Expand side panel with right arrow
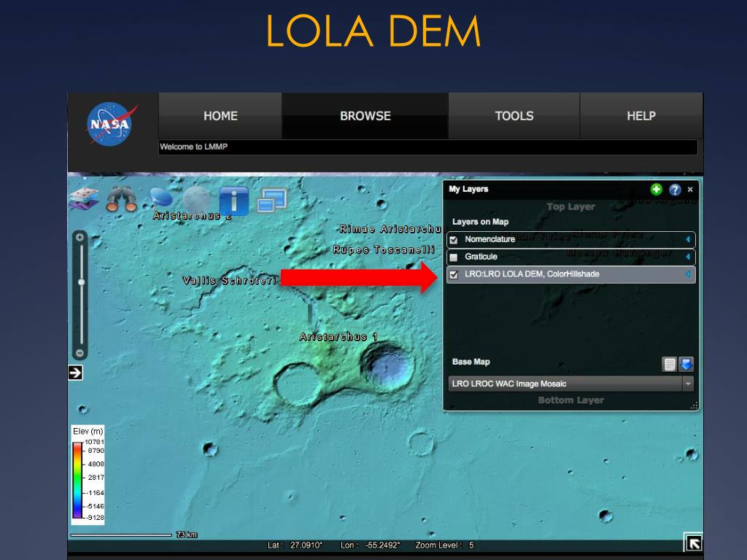Screen dimensions: 747x560 tap(75, 373)
